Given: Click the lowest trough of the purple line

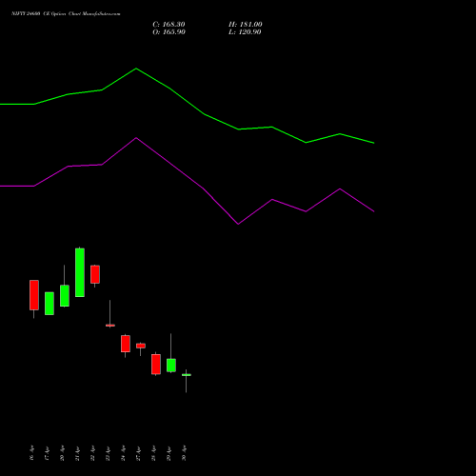Looking at the screenshot, I should pos(238,224).
